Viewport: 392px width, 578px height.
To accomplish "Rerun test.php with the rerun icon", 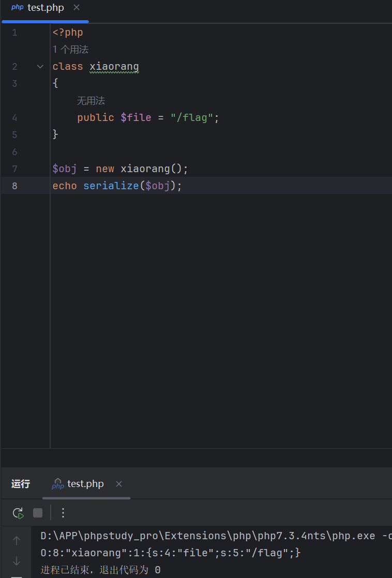I will coord(18,513).
